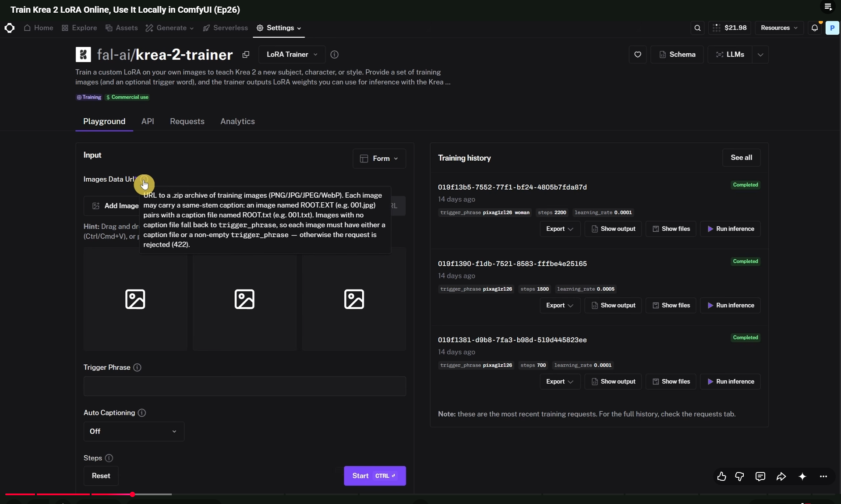Open the Form view dropdown
This screenshot has width=841, height=504.
coord(379,159)
